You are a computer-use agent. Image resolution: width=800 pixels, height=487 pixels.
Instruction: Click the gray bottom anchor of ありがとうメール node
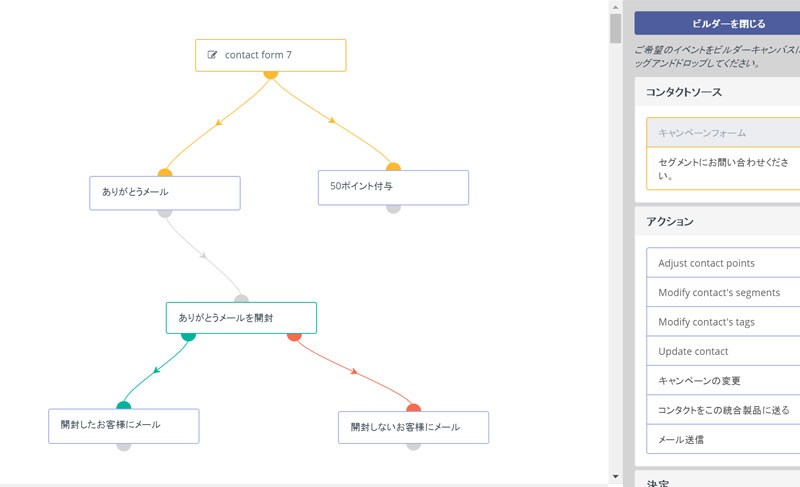165,213
